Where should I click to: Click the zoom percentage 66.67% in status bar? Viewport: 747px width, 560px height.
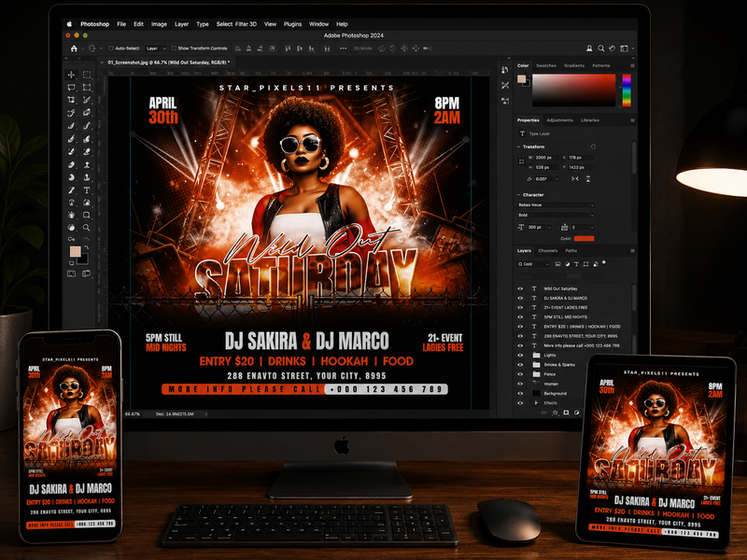point(133,414)
